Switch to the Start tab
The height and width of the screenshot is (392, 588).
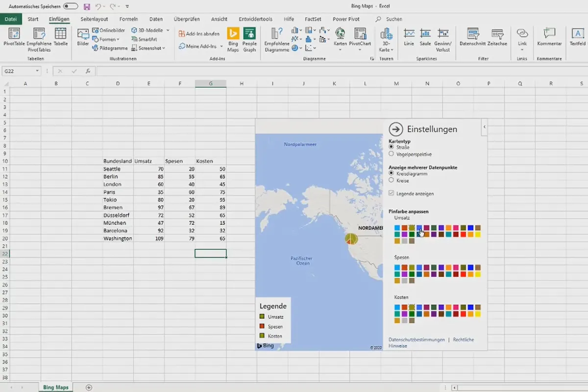click(x=33, y=19)
